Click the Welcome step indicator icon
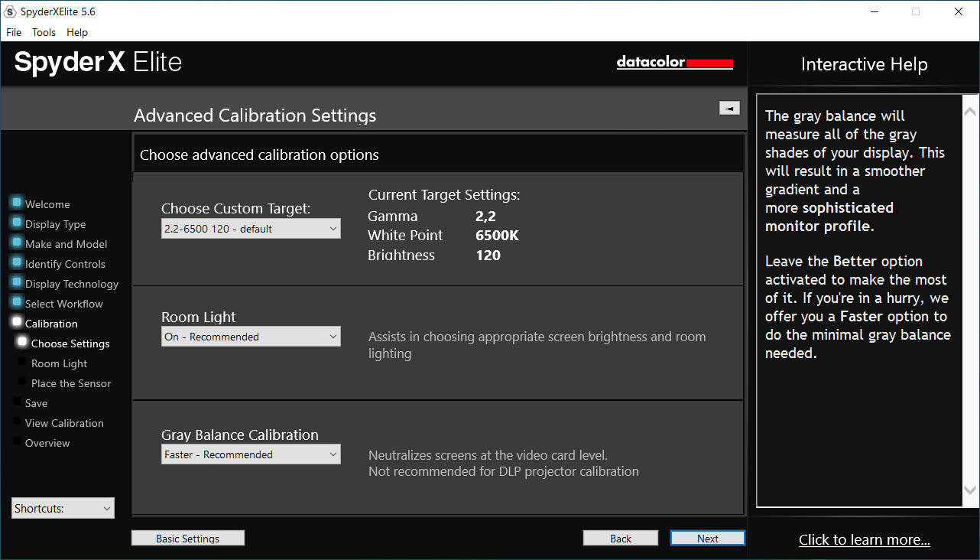This screenshot has width=980, height=560. tap(16, 203)
